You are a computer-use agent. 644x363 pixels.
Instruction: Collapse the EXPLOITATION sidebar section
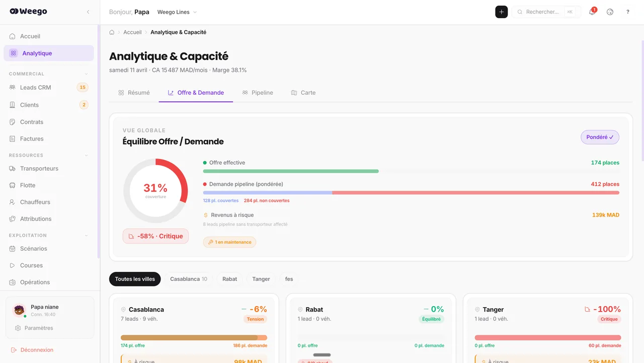click(x=86, y=236)
